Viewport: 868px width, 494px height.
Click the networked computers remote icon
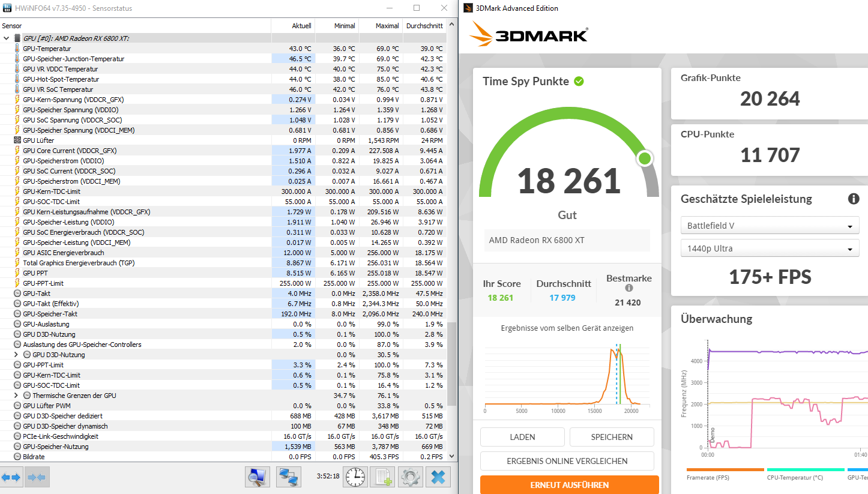click(x=289, y=477)
